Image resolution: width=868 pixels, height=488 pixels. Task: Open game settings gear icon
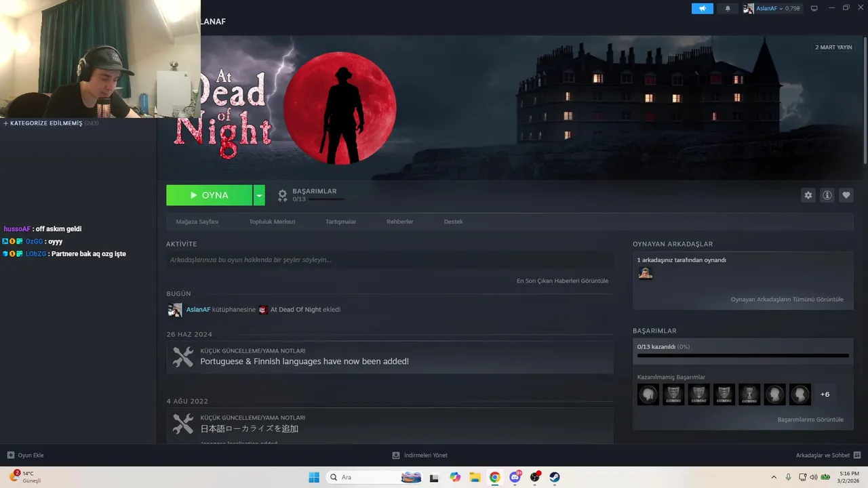click(808, 195)
